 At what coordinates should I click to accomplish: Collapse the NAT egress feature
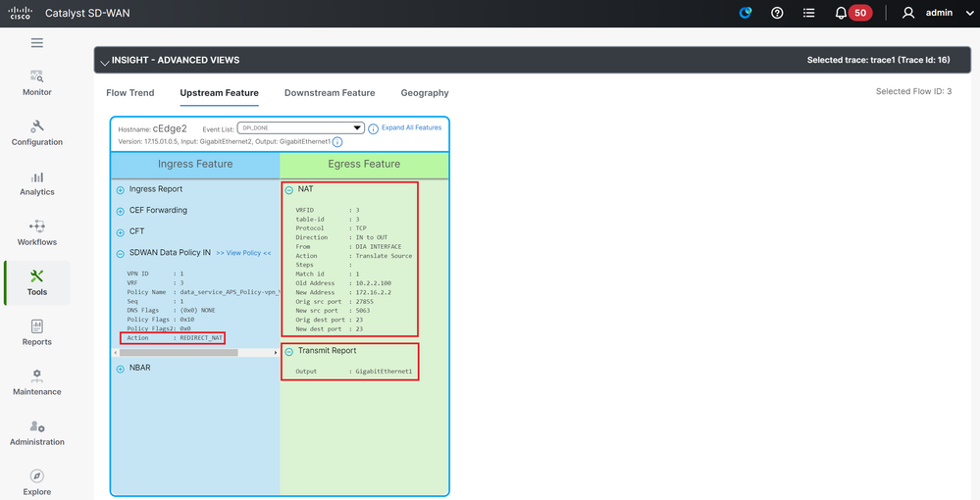coord(288,190)
